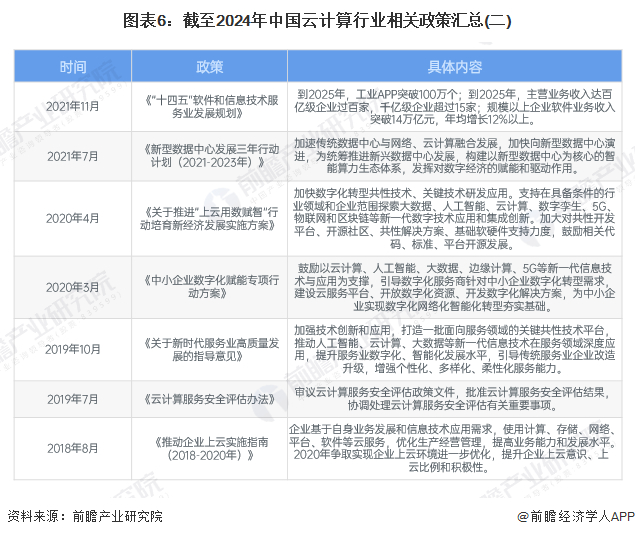Select policy 《推动企业上云实施指南（2018-2020年）》
The image size is (635, 537).
click(x=211, y=449)
